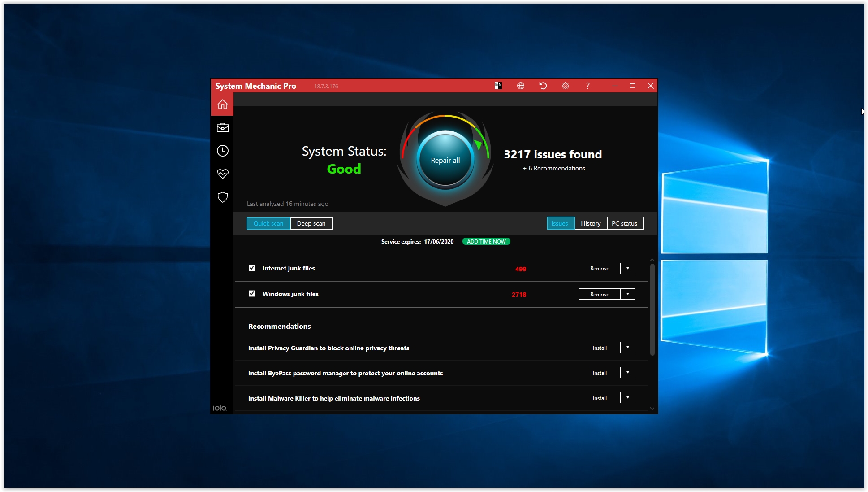868x492 pixels.
Task: Toggle the Internet junk files checkbox
Action: [x=252, y=268]
